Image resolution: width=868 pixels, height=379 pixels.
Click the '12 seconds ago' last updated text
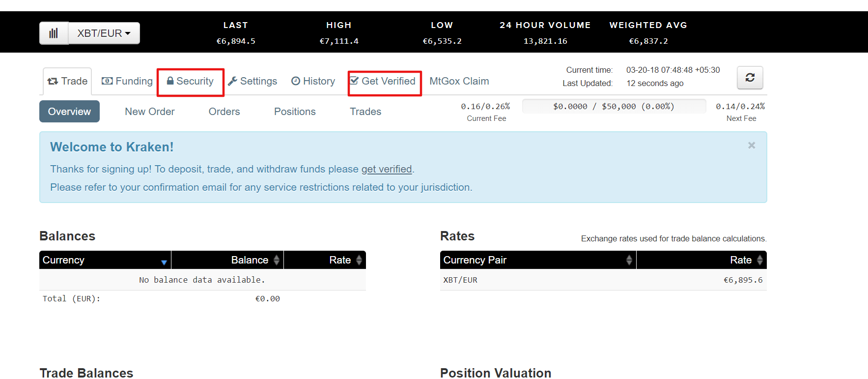655,83
